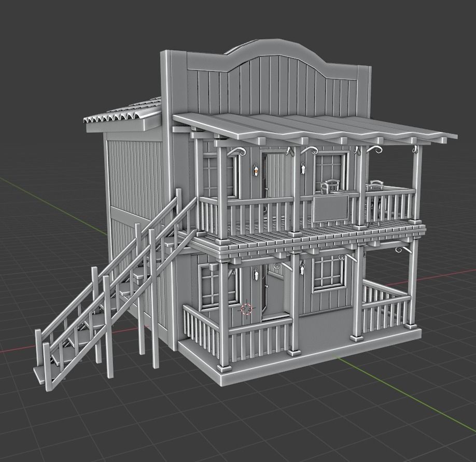
Task: Select the ground-floor window right of the door
Action: click(329, 274)
